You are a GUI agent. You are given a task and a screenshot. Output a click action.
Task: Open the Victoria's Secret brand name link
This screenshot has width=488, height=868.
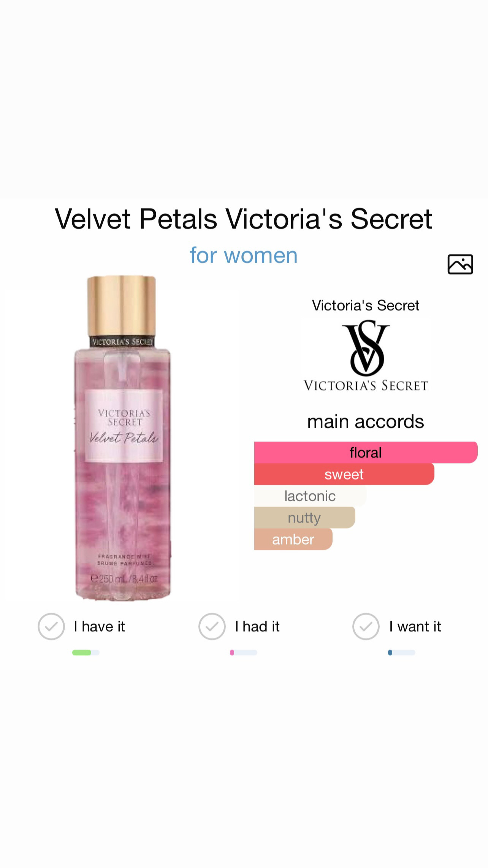tap(366, 305)
